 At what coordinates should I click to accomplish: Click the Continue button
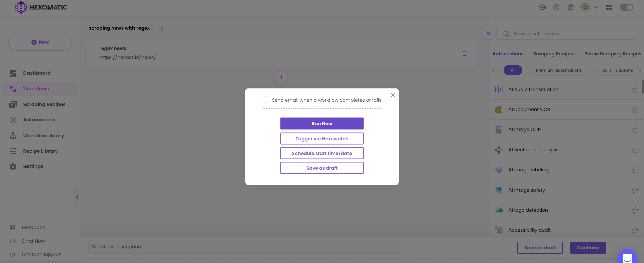588,248
